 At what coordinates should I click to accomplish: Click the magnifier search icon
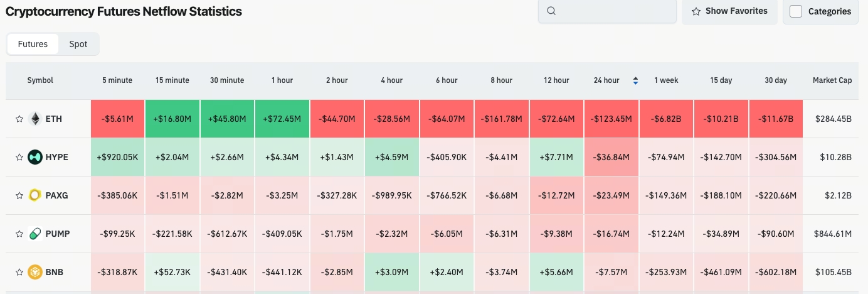coord(551,11)
